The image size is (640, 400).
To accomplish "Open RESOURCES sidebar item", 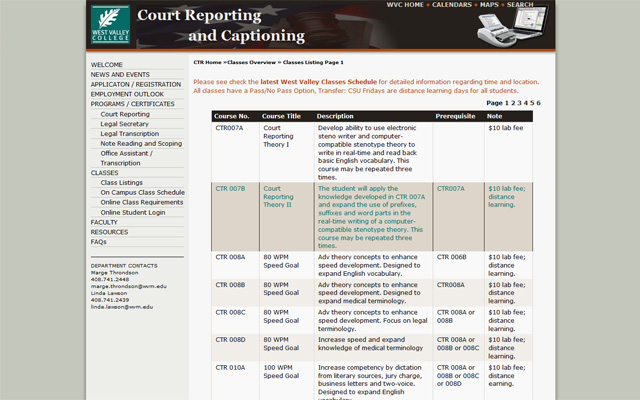I will [x=109, y=232].
